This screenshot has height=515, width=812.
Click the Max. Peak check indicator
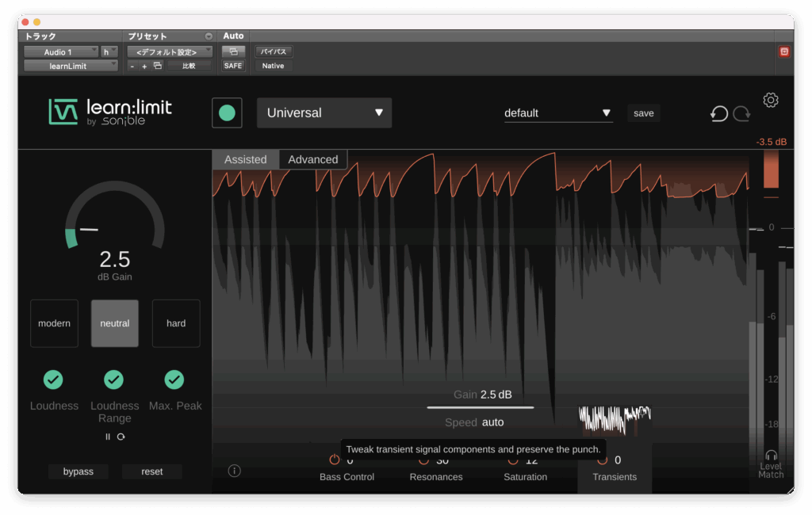tap(174, 380)
